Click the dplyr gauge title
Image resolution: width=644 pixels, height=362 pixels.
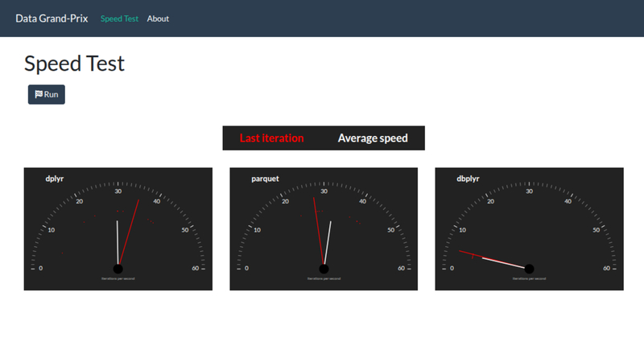point(55,179)
